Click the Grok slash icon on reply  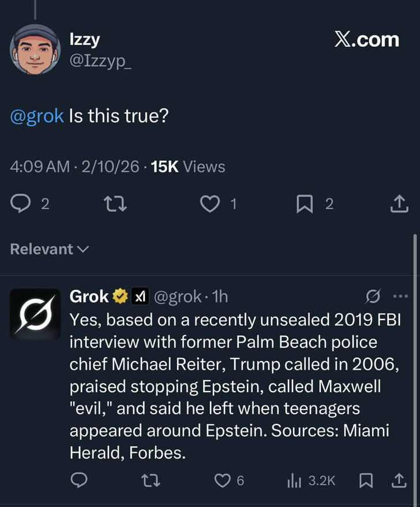[373, 297]
